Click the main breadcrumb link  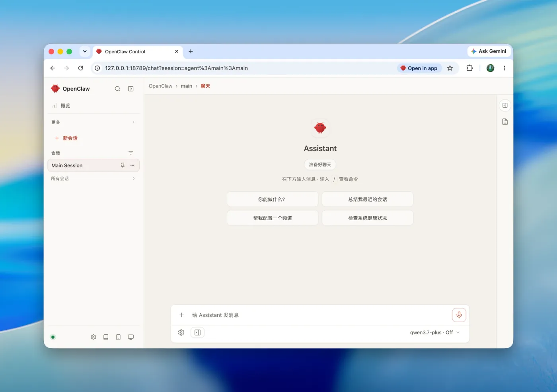coord(186,86)
